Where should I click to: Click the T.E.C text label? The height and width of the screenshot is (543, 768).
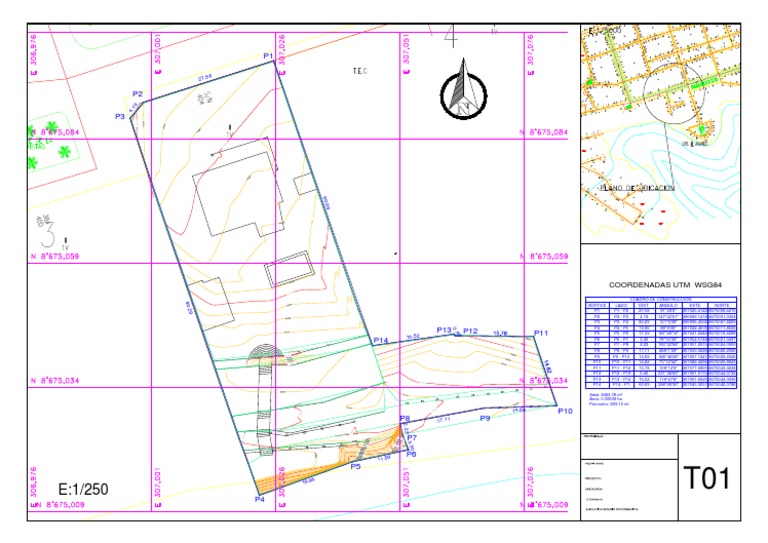coord(360,71)
